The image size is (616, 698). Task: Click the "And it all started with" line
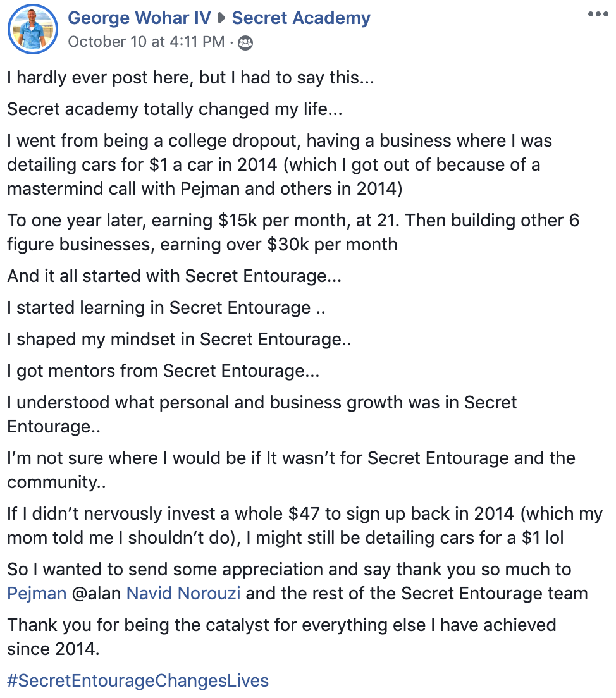point(175,276)
